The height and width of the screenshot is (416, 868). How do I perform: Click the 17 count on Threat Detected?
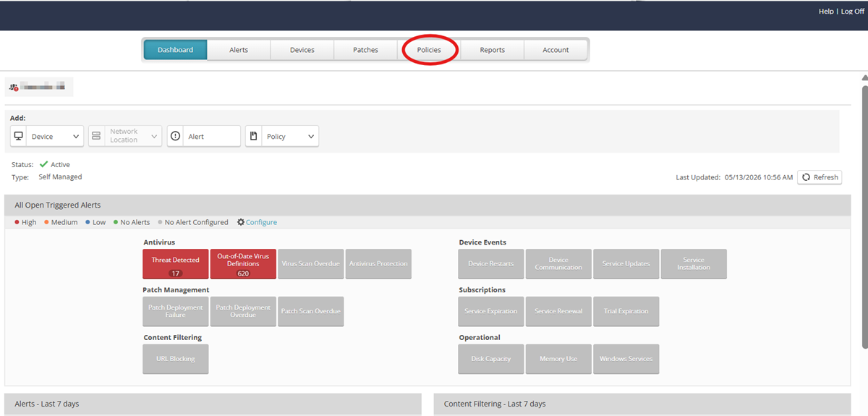point(175,273)
